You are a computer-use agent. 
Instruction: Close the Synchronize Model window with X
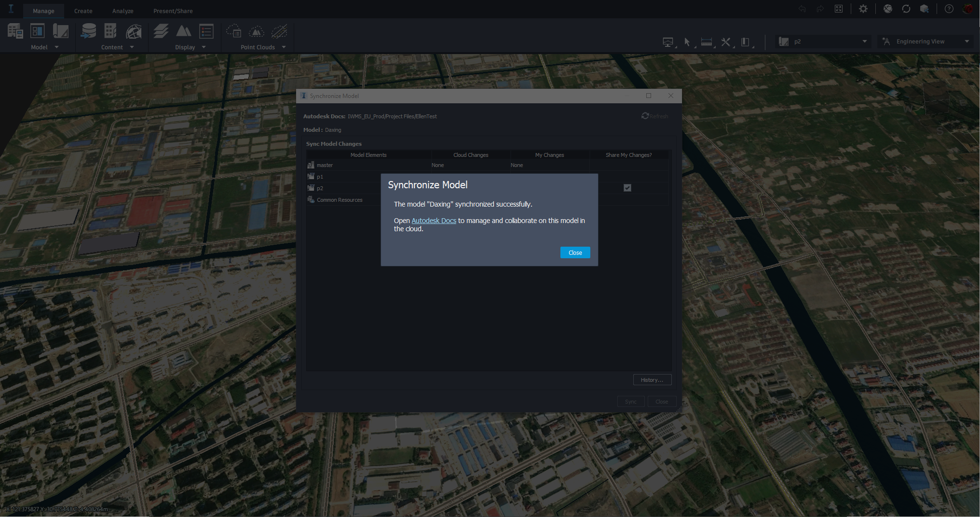(670, 96)
